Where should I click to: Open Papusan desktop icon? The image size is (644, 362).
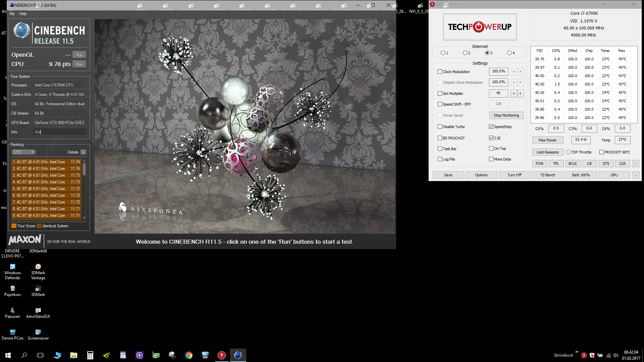point(12,313)
